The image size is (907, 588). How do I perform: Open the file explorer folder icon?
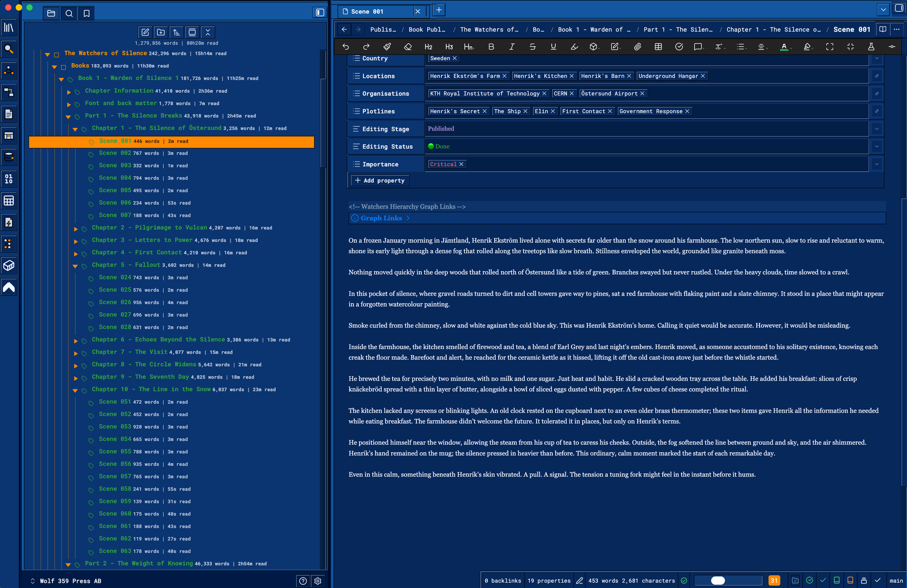tap(51, 13)
